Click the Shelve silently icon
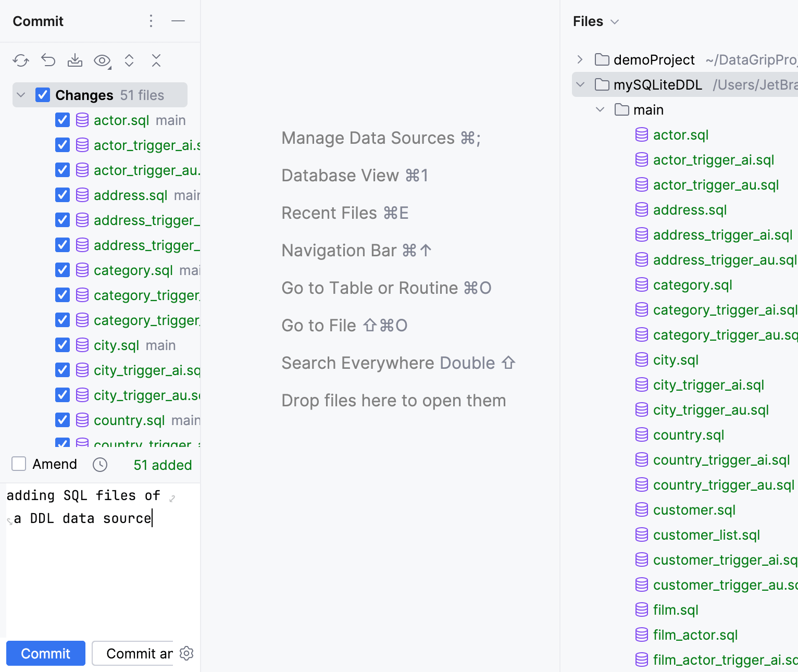Viewport: 798px width, 672px height. tap(75, 60)
